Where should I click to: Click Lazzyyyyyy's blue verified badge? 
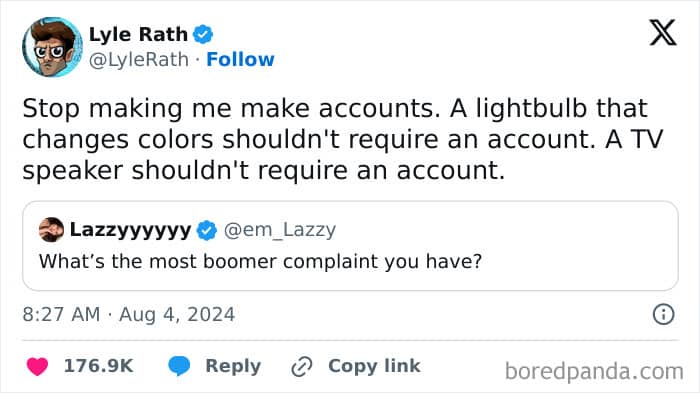pyautogui.click(x=206, y=230)
